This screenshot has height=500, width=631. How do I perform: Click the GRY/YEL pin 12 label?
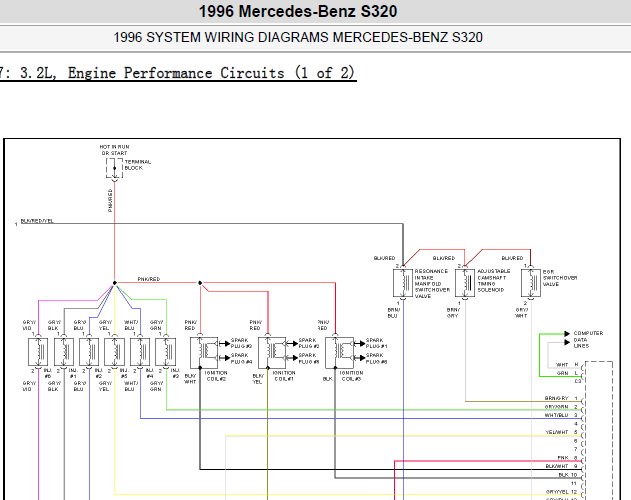pos(561,492)
